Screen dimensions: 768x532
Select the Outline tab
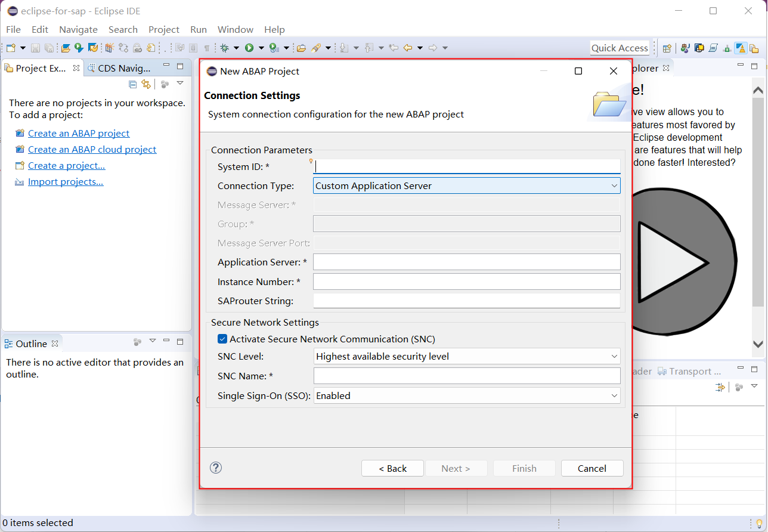[31, 344]
